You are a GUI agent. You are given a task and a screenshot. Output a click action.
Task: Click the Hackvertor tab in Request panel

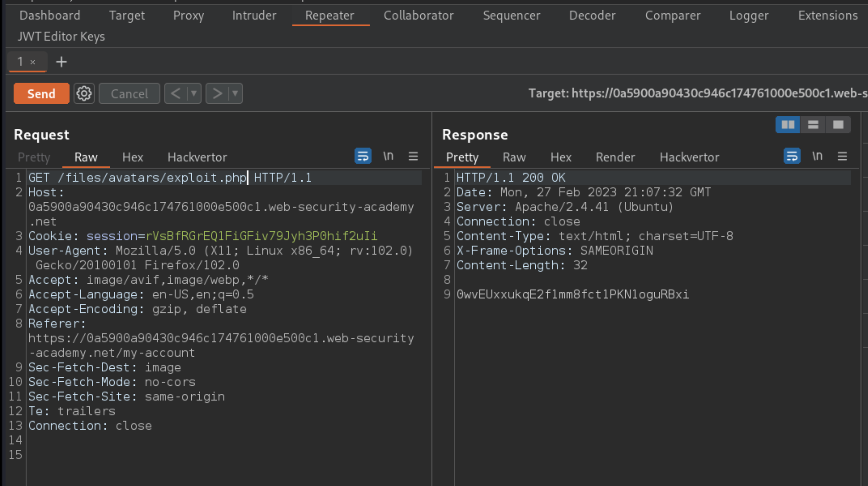pyautogui.click(x=197, y=157)
